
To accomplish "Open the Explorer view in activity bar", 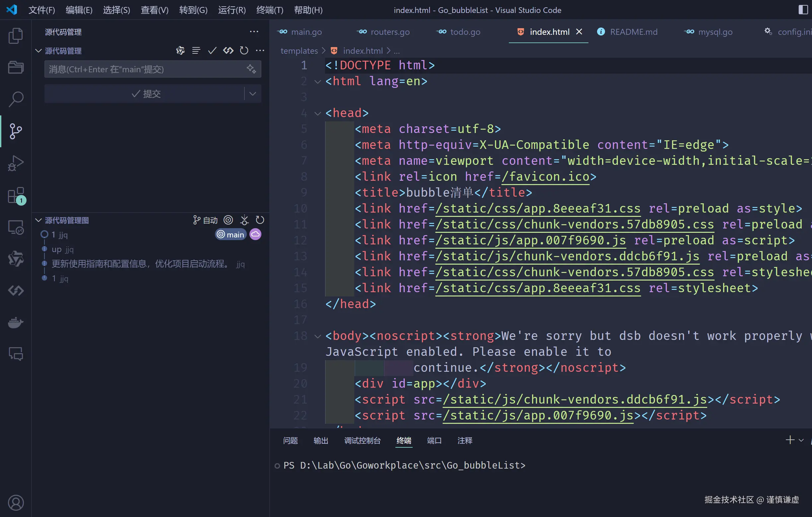I will click(x=16, y=36).
